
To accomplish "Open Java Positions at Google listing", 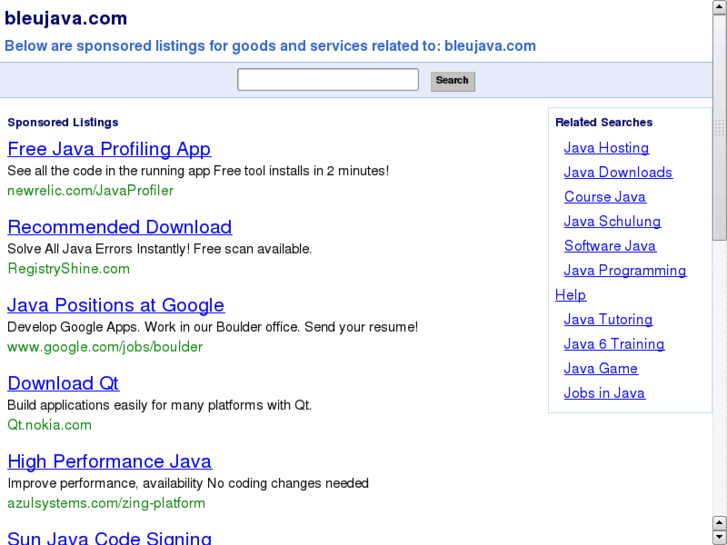I will pos(116,305).
